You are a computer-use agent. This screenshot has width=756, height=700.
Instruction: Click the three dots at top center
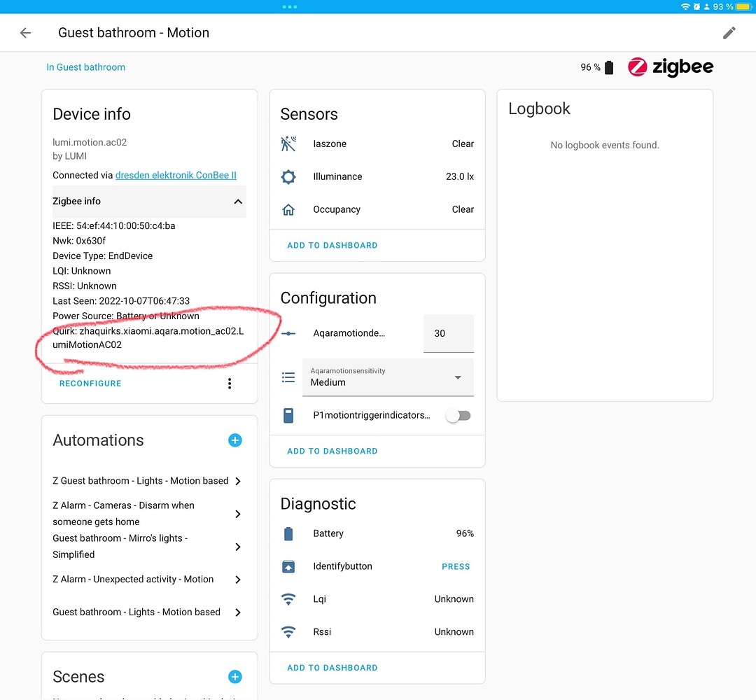point(290,7)
